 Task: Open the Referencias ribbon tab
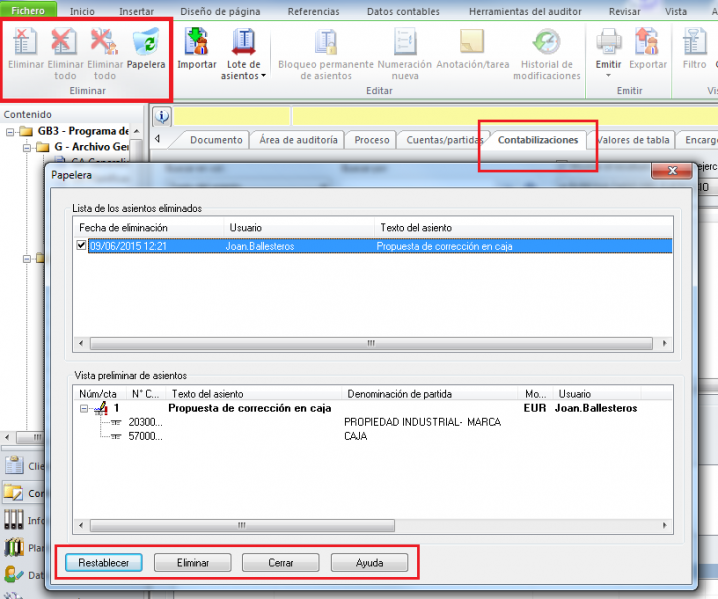tap(314, 11)
